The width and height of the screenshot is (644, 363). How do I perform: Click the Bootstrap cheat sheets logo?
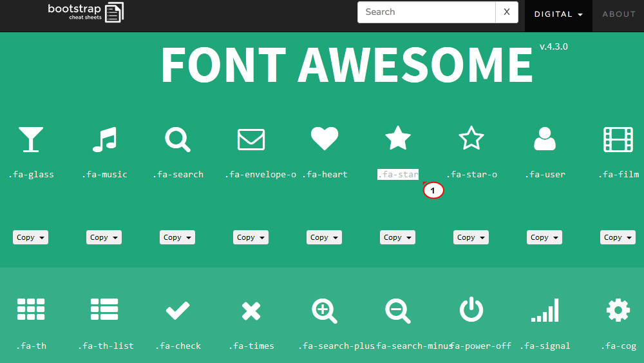86,12
